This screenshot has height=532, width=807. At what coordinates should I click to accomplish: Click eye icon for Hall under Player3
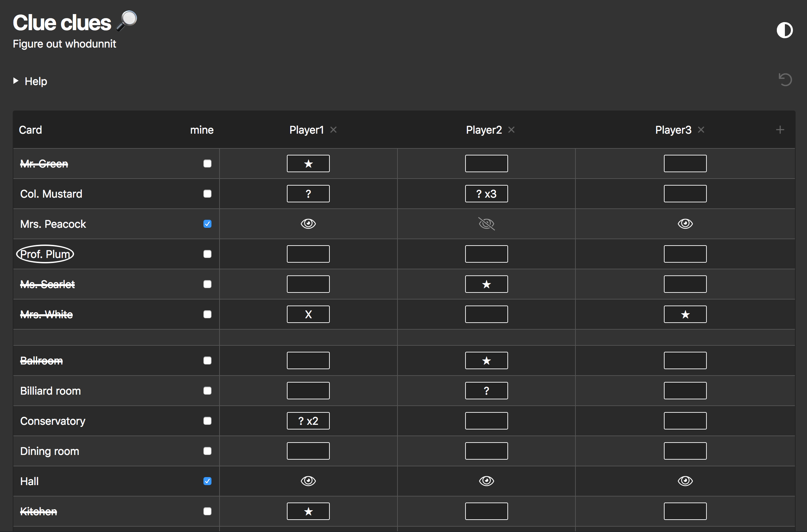[x=685, y=481]
